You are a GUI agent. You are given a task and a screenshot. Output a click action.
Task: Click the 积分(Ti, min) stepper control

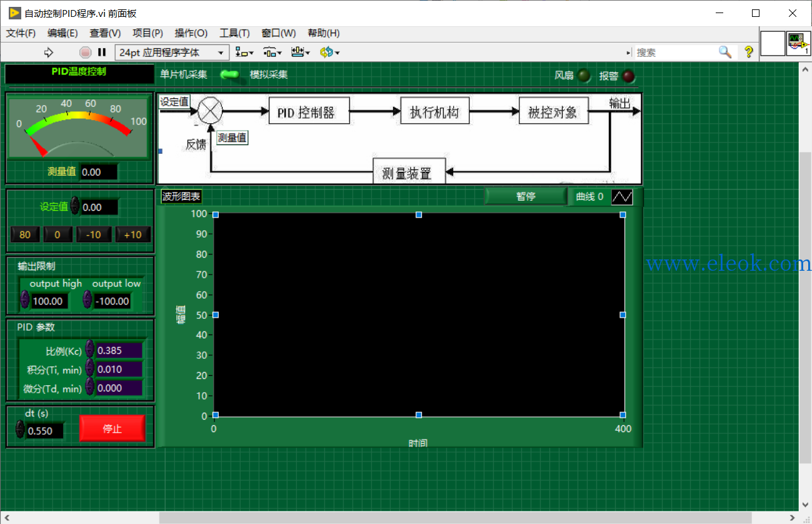point(90,368)
